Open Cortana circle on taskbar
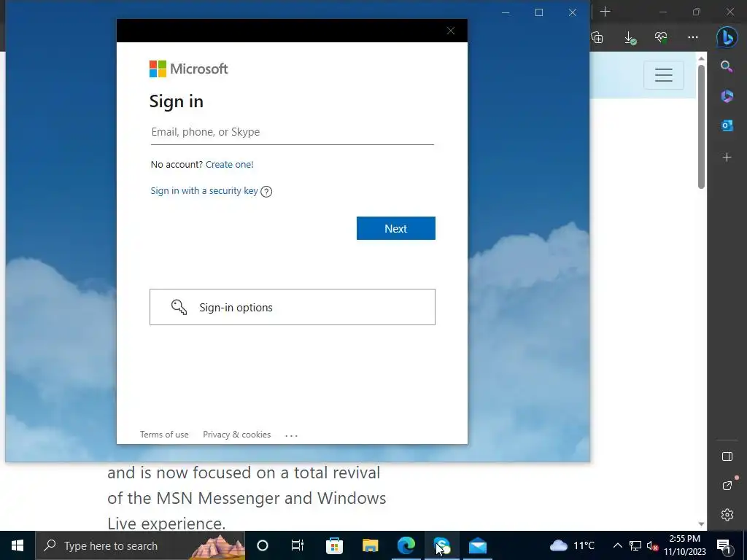Viewport: 747px width, 560px height. pos(263,545)
